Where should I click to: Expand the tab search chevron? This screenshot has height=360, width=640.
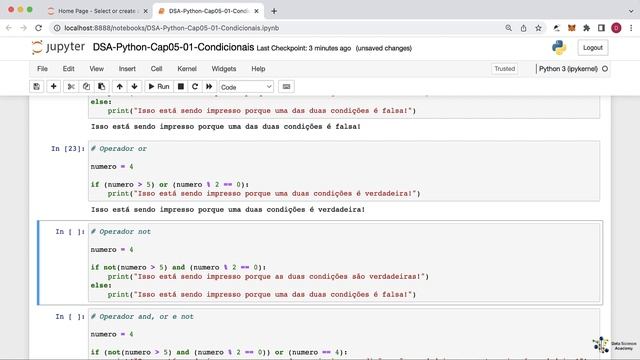(631, 11)
